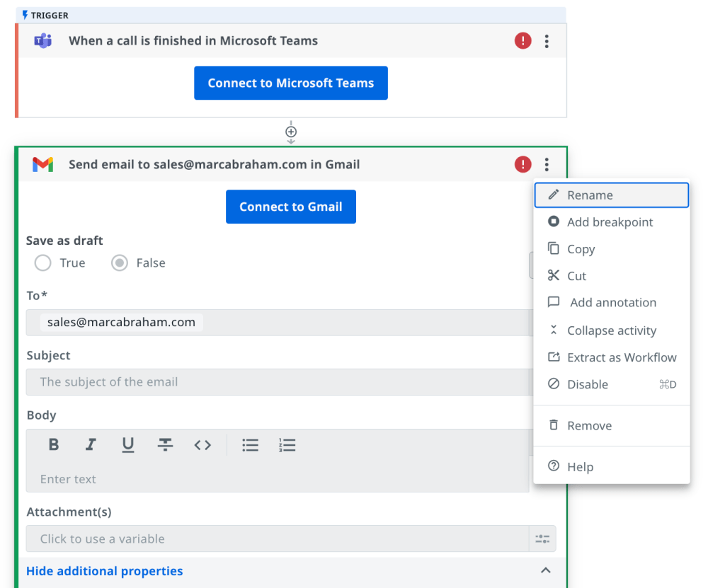Click Connect to Microsoft Teams button
Image resolution: width=725 pixels, height=588 pixels.
click(x=290, y=83)
